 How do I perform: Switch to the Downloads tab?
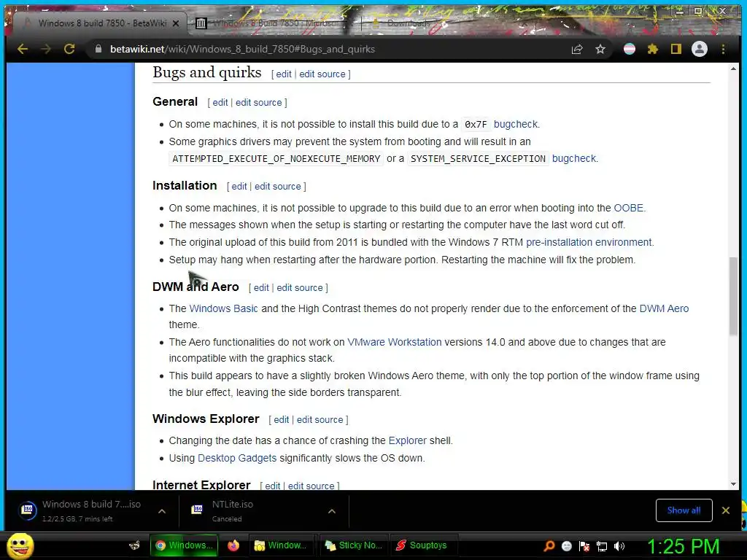coord(409,23)
